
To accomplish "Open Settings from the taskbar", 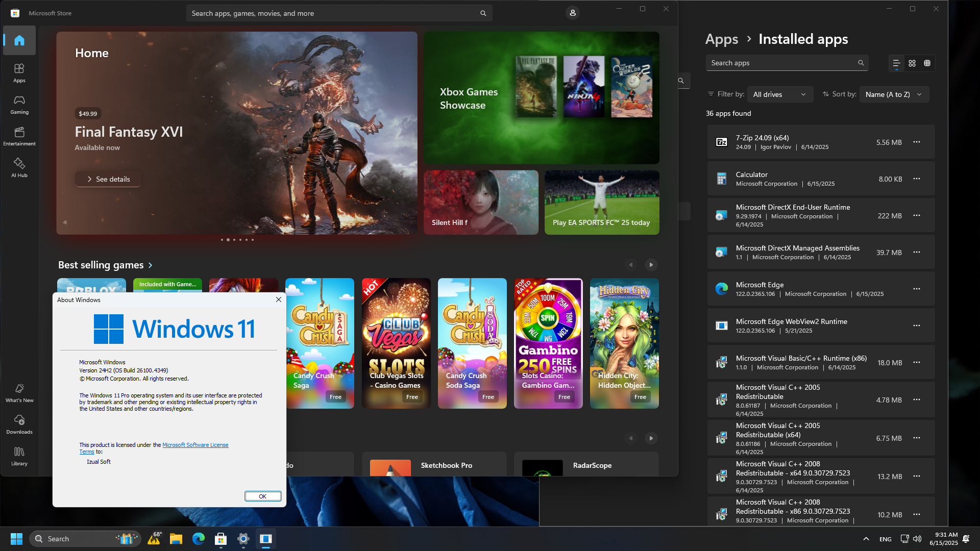I will [x=243, y=539].
